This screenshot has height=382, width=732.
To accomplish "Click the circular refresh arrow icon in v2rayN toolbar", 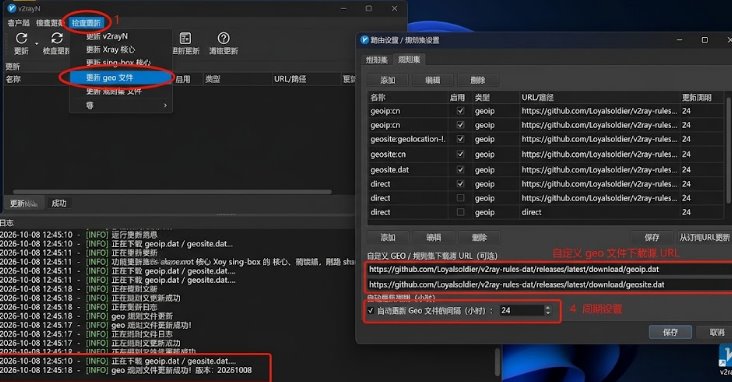I will click(21, 38).
